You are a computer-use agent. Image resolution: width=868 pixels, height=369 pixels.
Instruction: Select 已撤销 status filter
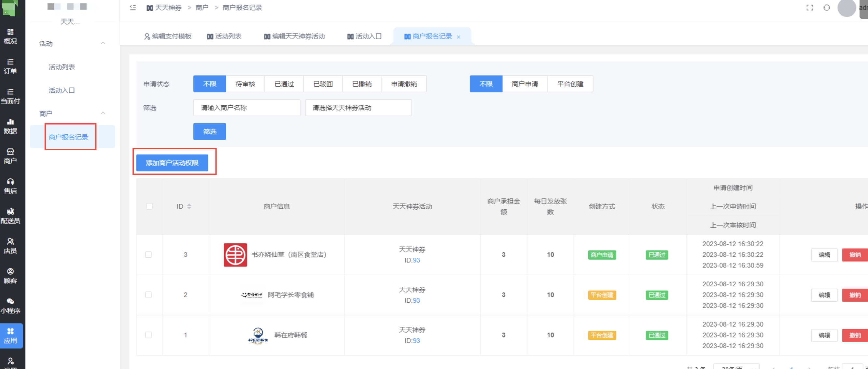pos(361,84)
